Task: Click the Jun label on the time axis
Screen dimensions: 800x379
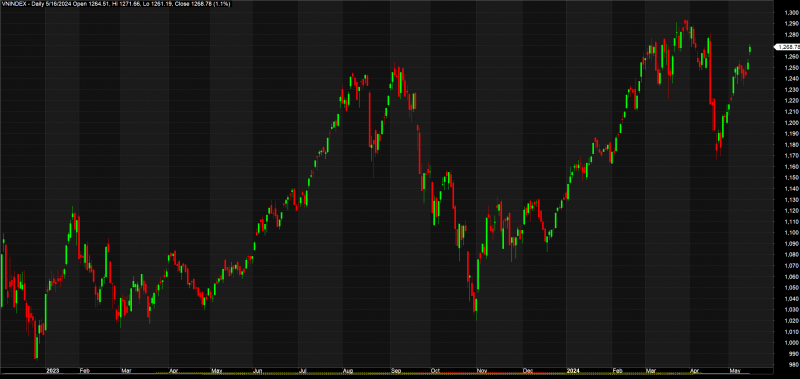Action: click(x=258, y=371)
